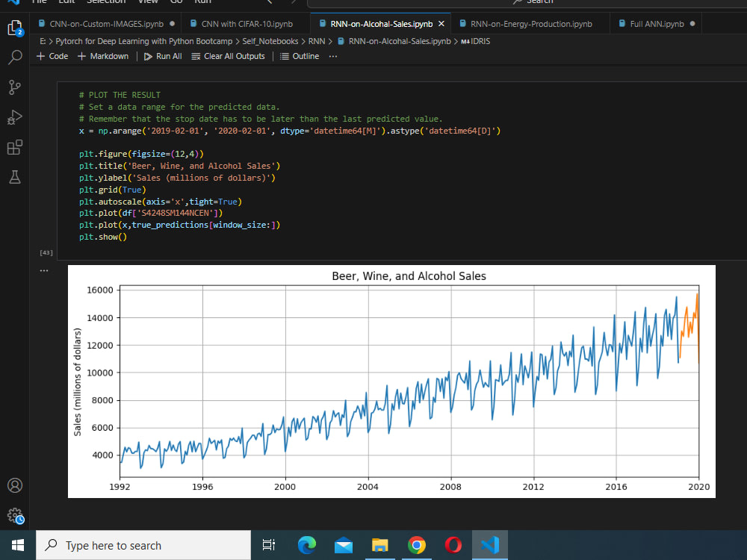The height and width of the screenshot is (560, 747).
Task: Click the VS Code taskbar icon
Action: pos(490,545)
